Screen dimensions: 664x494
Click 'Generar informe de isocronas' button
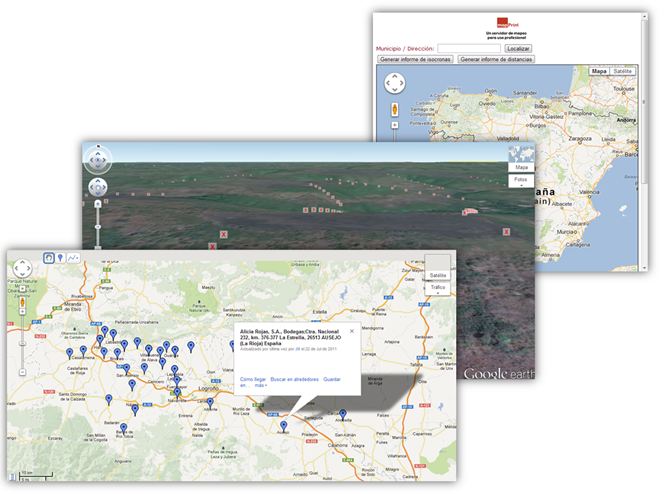pyautogui.click(x=415, y=60)
